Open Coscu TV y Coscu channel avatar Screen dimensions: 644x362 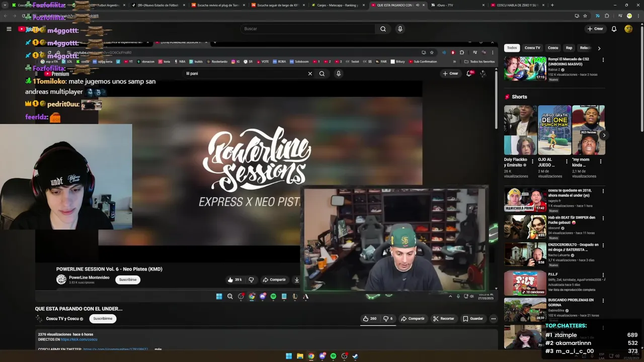tap(39, 318)
